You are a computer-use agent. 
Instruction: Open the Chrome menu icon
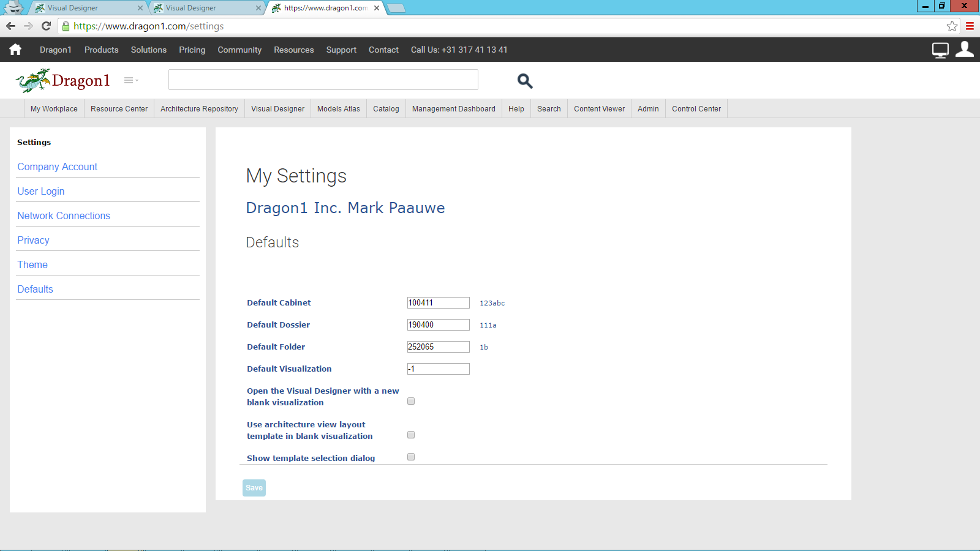coord(970,26)
